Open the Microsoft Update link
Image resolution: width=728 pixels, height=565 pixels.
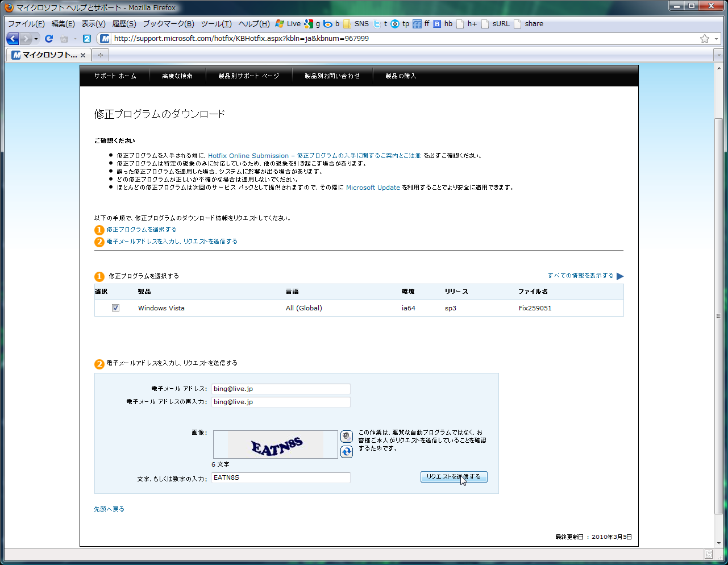[373, 187]
